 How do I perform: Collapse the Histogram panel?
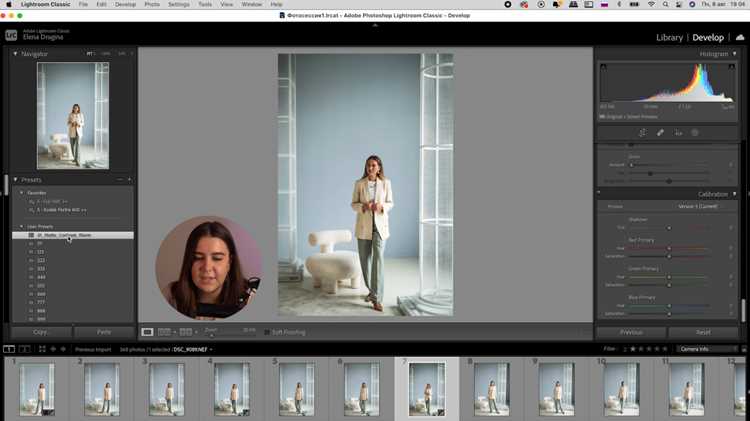[x=735, y=54]
